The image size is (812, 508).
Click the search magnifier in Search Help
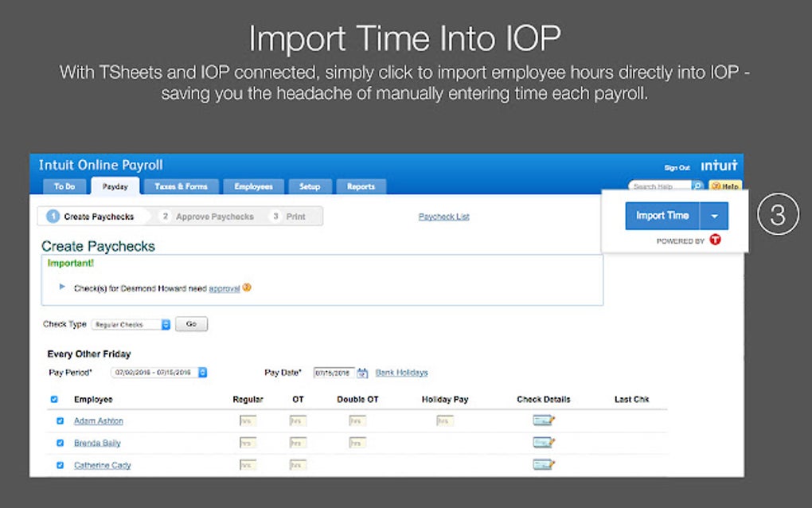click(x=698, y=186)
